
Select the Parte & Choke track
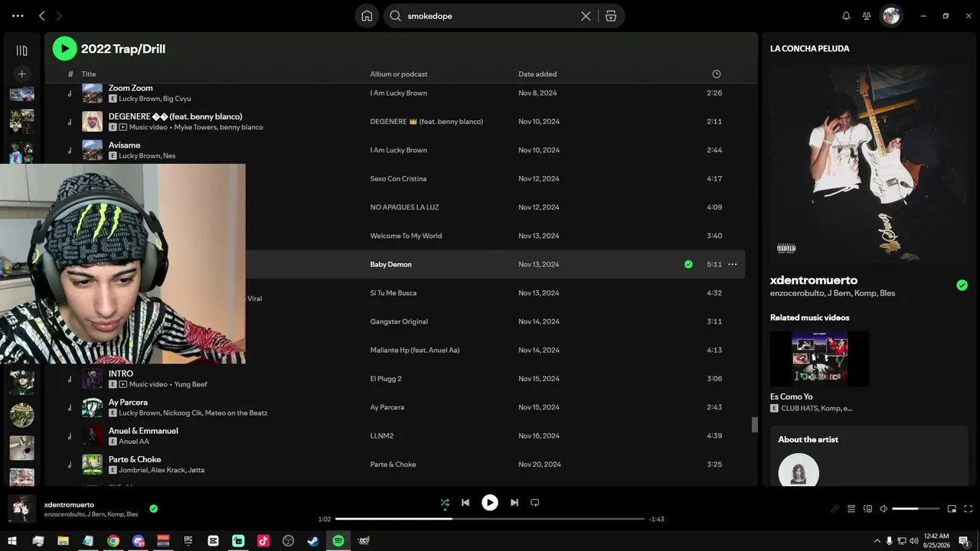click(x=135, y=459)
